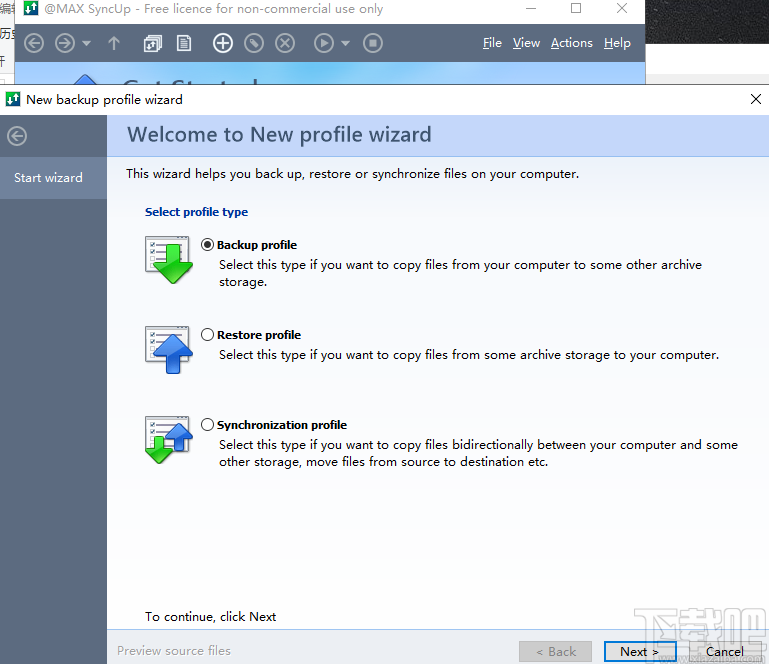Maximize the @MAX SyncUp main window
The image size is (769, 664).
576,8
